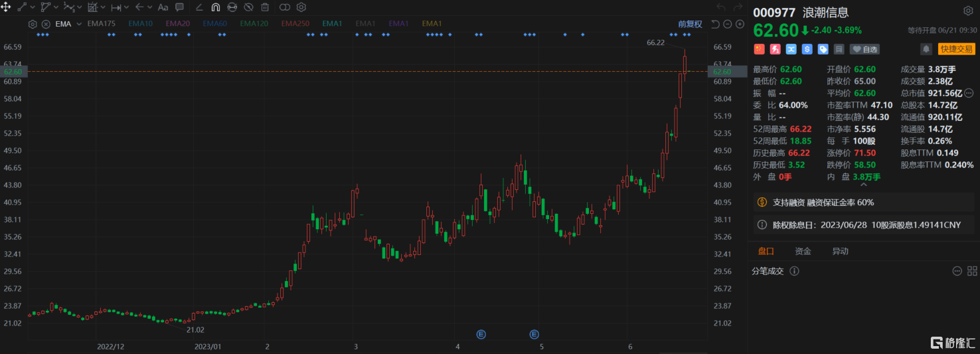Click the China flag market icon
980x354 pixels.
[x=759, y=49]
